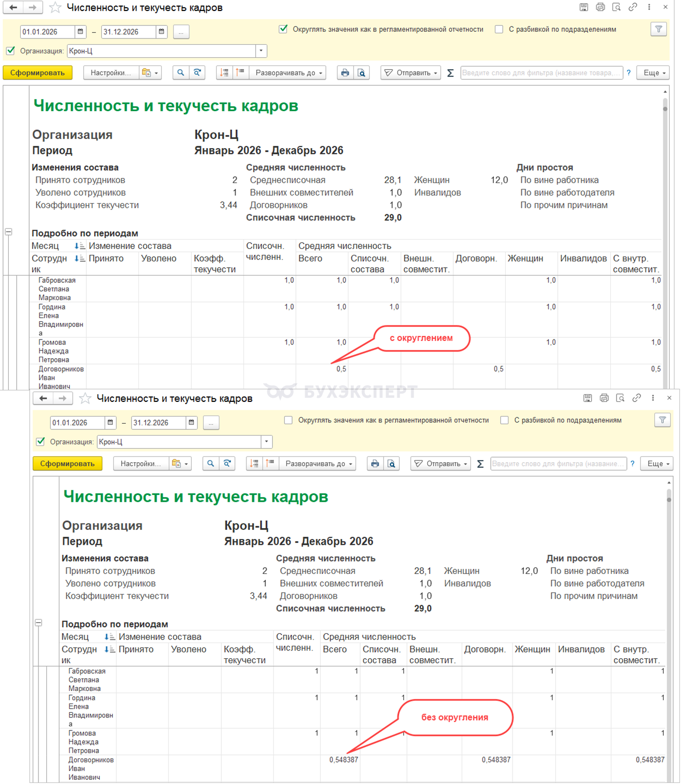Screen dimensions: 681x784
Task: Click the sum (Σ) icon in the upper toolbar
Action: click(450, 73)
